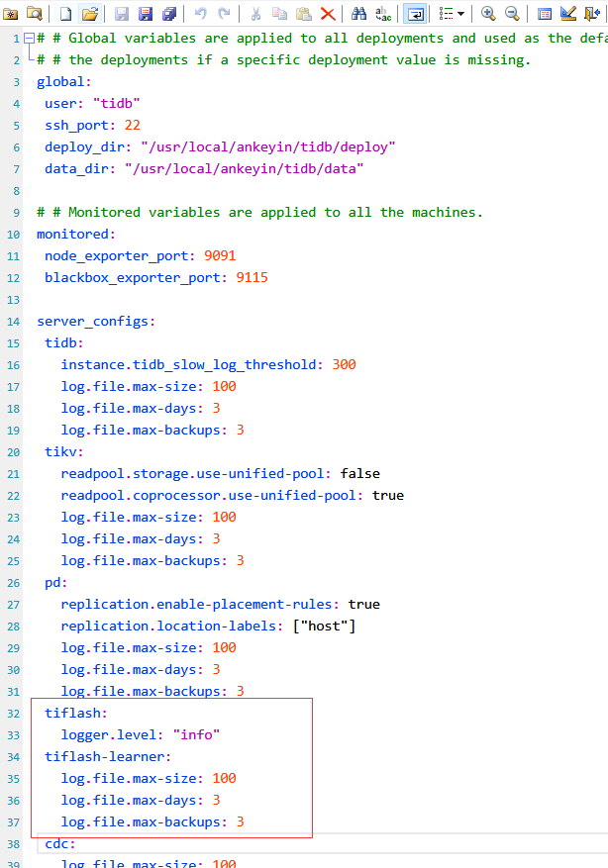
Task: Open a file with the open-folder icon
Action: click(x=90, y=13)
